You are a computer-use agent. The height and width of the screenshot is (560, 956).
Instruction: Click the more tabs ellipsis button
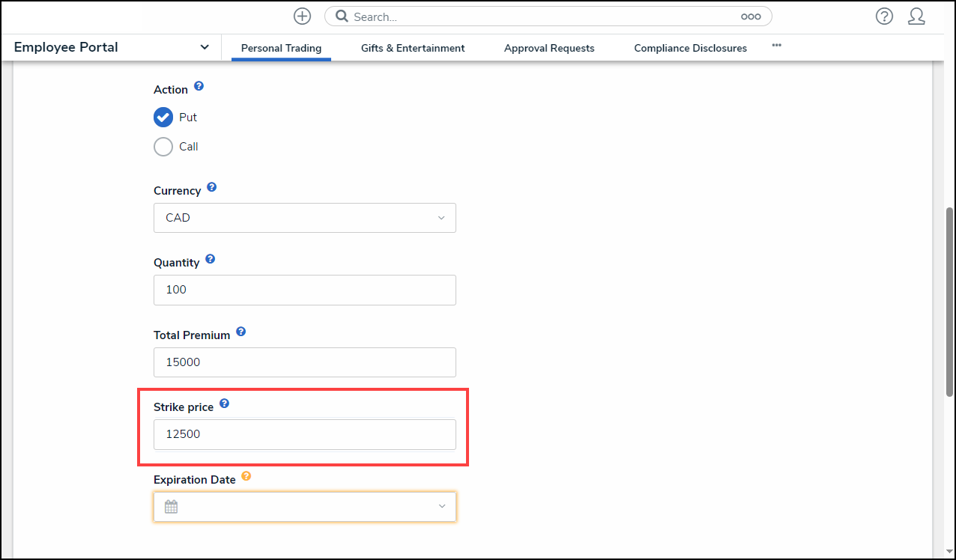(777, 46)
